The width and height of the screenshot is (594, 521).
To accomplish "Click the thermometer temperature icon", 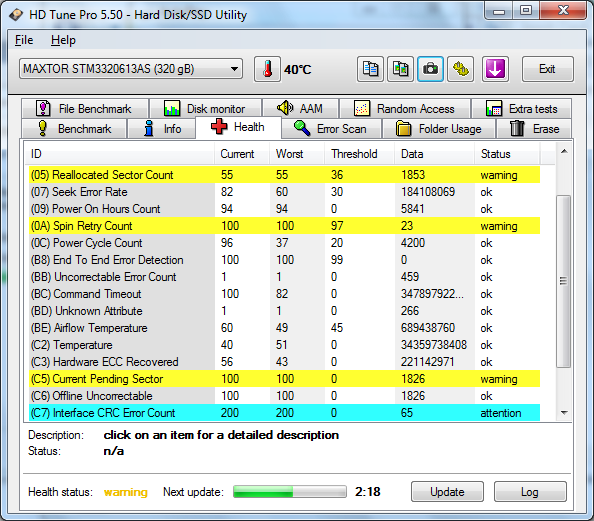I will click(267, 69).
